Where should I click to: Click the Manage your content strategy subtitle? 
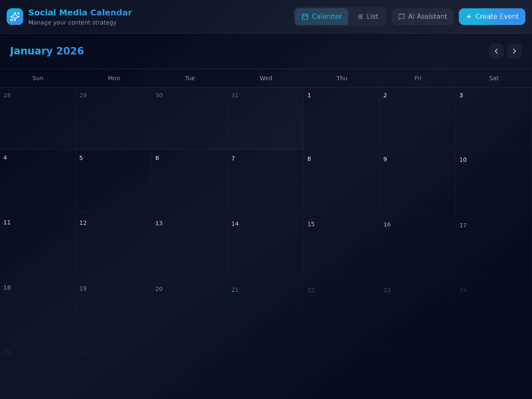(x=72, y=22)
